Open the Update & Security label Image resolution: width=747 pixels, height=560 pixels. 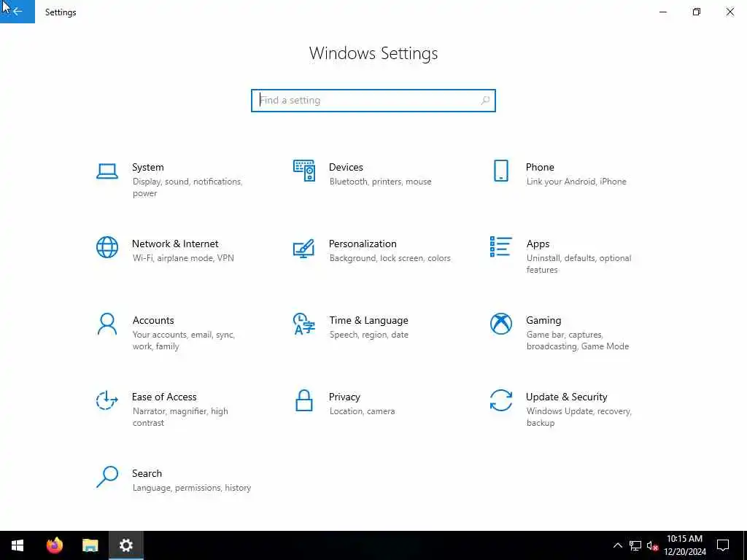pos(566,397)
